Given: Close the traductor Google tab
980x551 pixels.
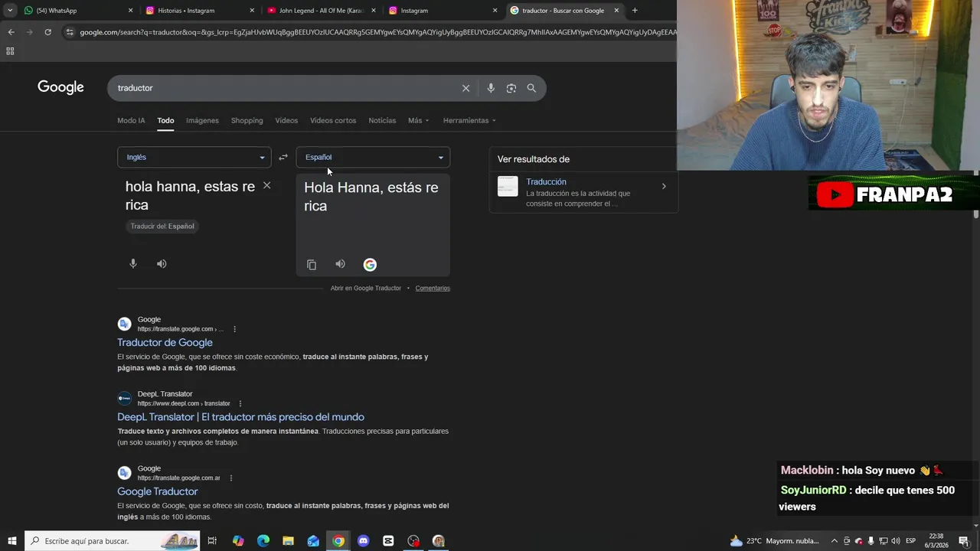Looking at the screenshot, I should 616,11.
